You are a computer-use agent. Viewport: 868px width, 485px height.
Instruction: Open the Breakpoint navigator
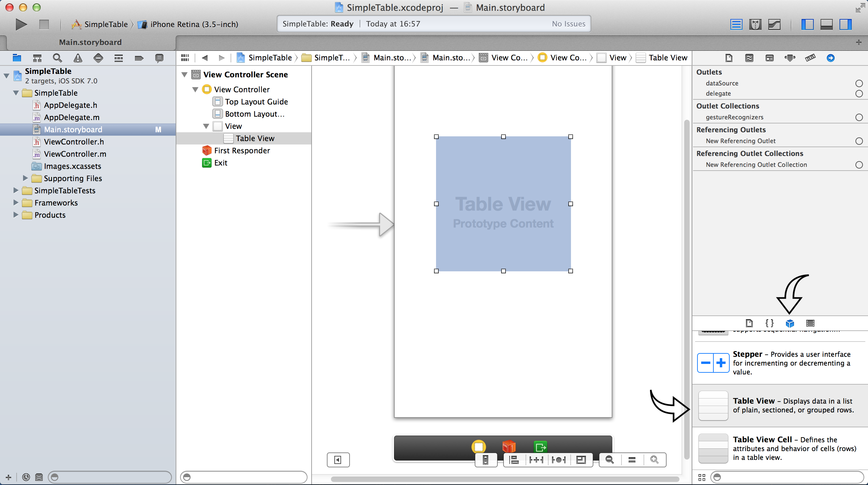pyautogui.click(x=139, y=58)
